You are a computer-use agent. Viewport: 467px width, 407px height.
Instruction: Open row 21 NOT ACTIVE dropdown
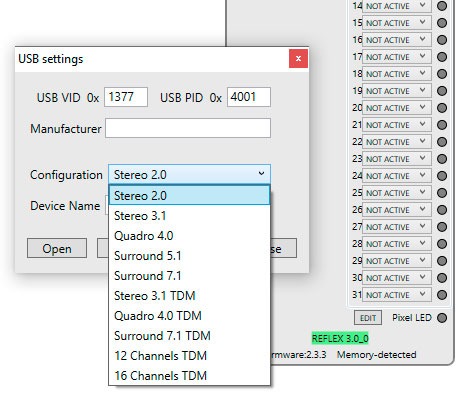click(x=397, y=125)
